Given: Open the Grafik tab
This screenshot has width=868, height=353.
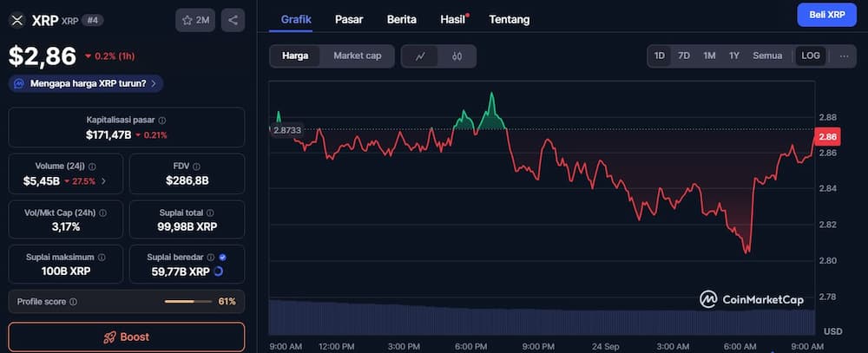Looking at the screenshot, I should pyautogui.click(x=296, y=20).
